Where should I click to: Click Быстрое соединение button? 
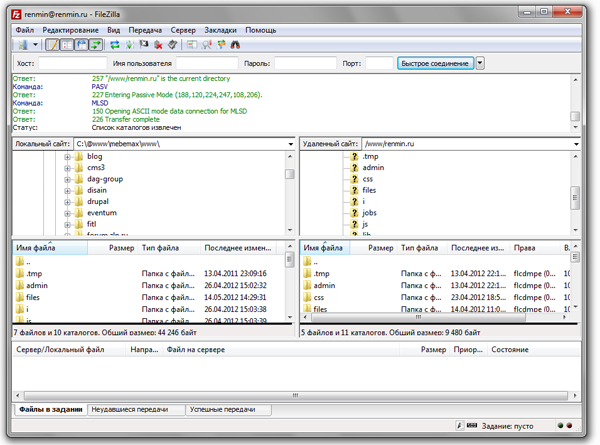click(x=435, y=63)
